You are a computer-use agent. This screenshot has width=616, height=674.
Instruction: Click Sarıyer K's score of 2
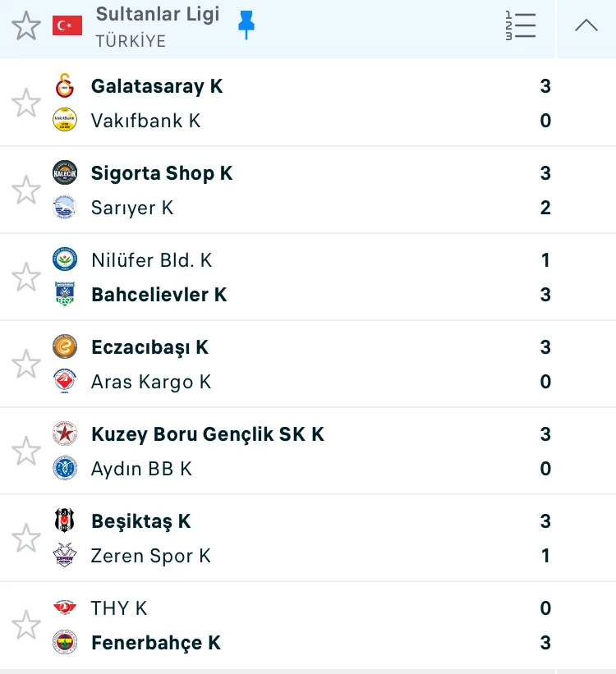click(545, 208)
